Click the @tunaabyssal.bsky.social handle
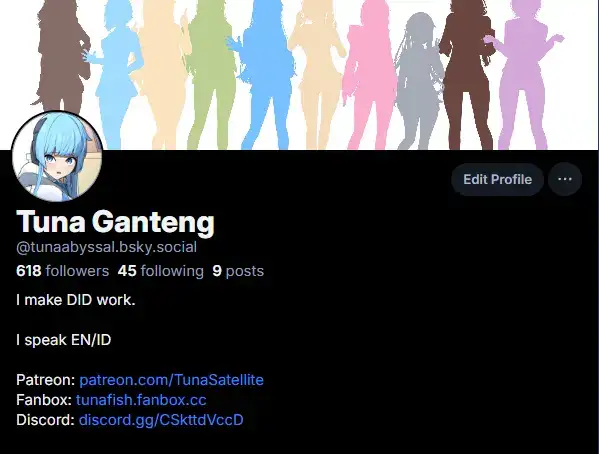The width and height of the screenshot is (599, 454). [107, 247]
